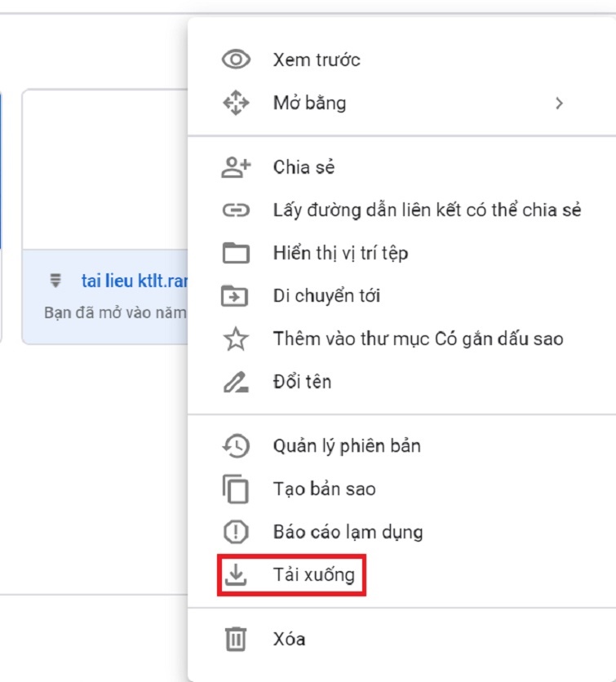Image resolution: width=616 pixels, height=682 pixels.
Task: Click the four-arrow icon beside Mở bằng
Action: click(x=236, y=103)
